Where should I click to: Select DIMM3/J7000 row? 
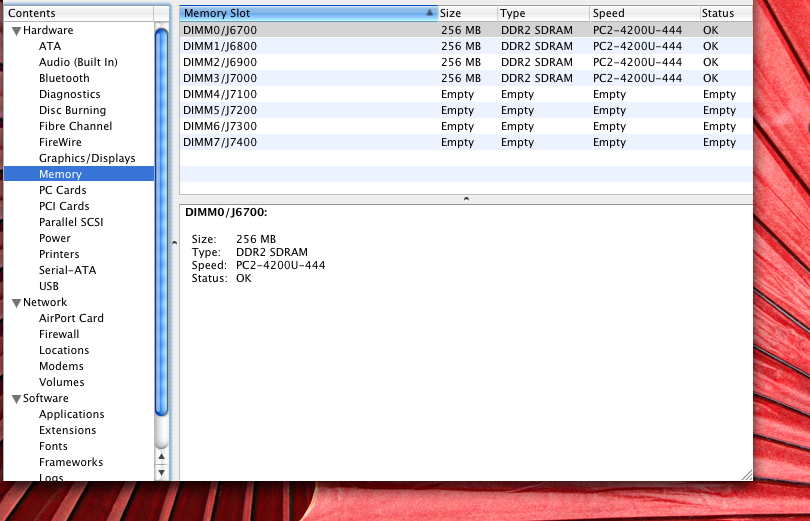[466, 78]
